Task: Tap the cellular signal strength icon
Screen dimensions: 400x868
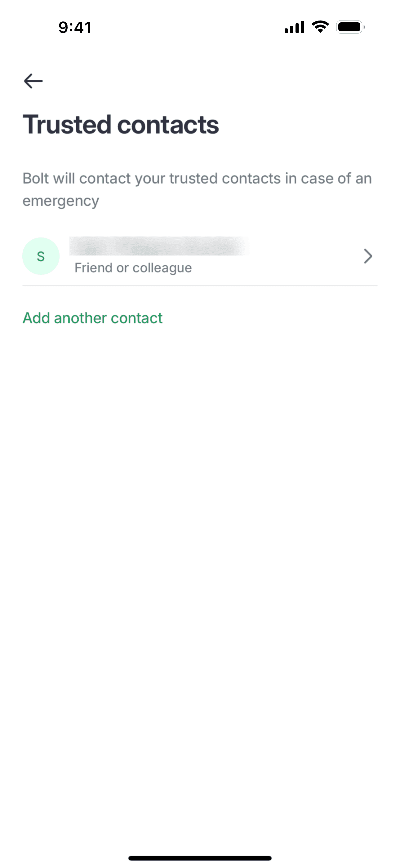Action: pos(294,27)
